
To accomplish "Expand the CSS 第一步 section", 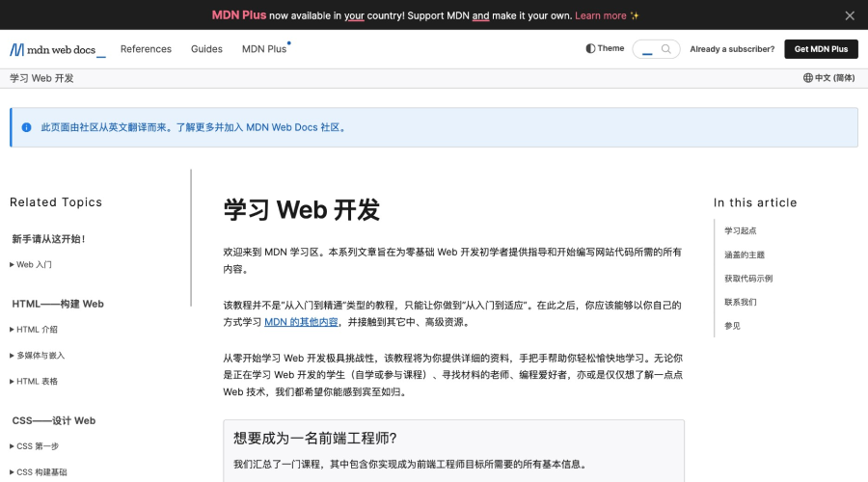I will pos(35,446).
